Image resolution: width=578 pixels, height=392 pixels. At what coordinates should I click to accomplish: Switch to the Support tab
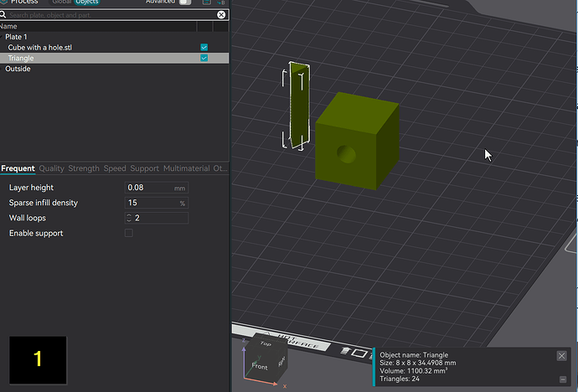[144, 168]
